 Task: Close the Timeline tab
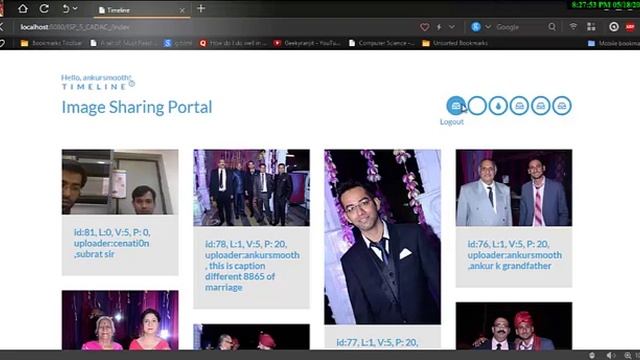click(x=182, y=10)
